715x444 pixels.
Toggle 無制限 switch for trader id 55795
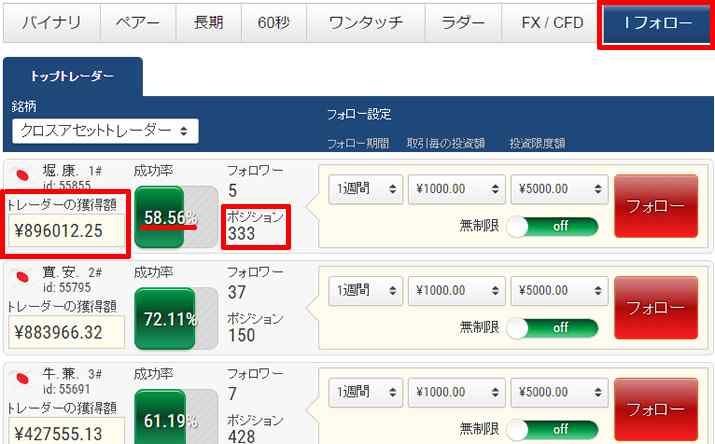coord(553,328)
